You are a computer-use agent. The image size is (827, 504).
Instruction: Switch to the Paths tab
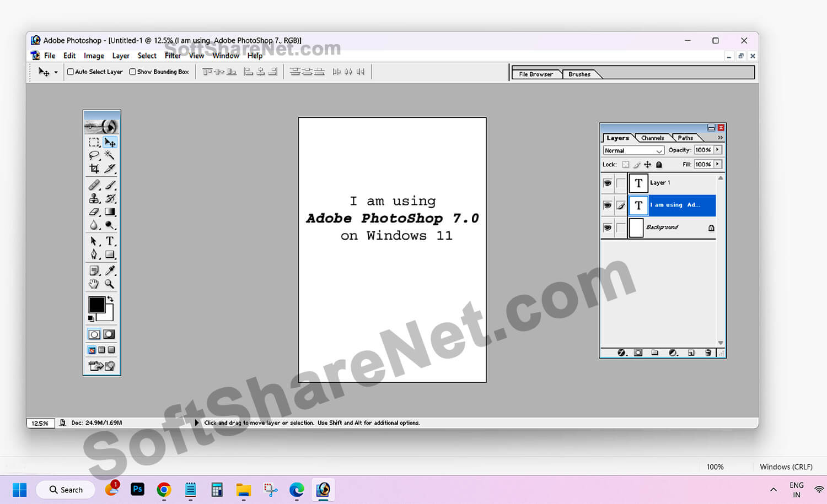685,138
